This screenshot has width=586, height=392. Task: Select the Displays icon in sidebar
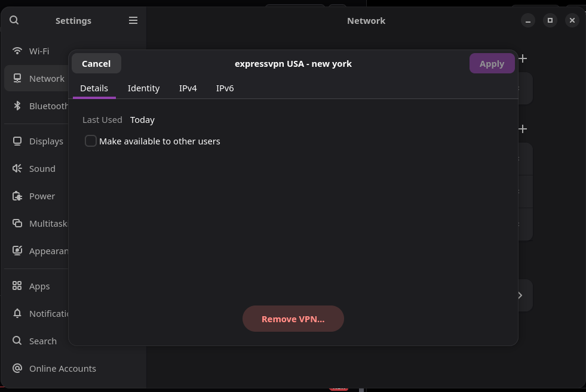click(x=17, y=141)
